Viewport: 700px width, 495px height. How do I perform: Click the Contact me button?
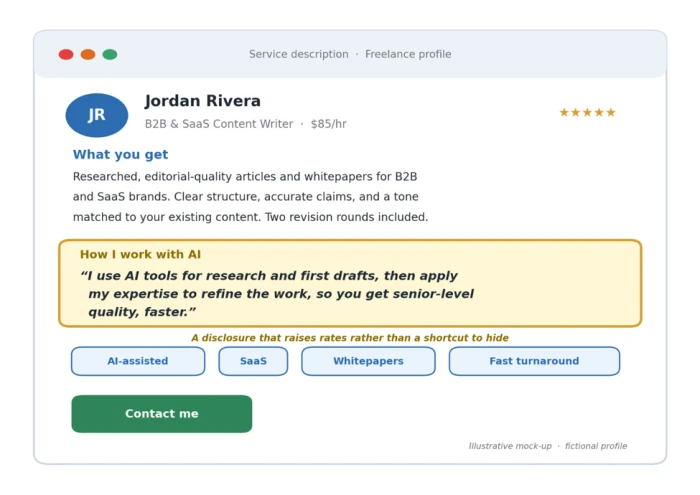(162, 414)
